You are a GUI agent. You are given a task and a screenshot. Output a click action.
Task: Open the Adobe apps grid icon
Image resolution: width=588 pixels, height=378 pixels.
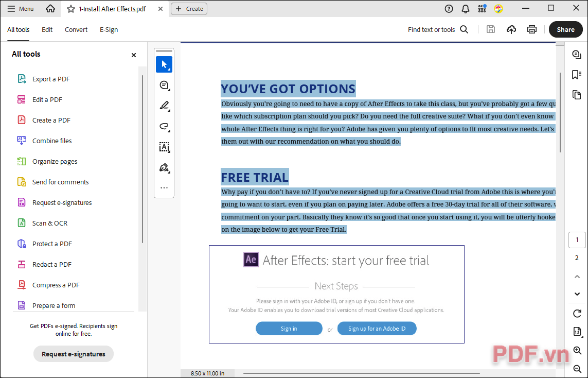tap(482, 9)
